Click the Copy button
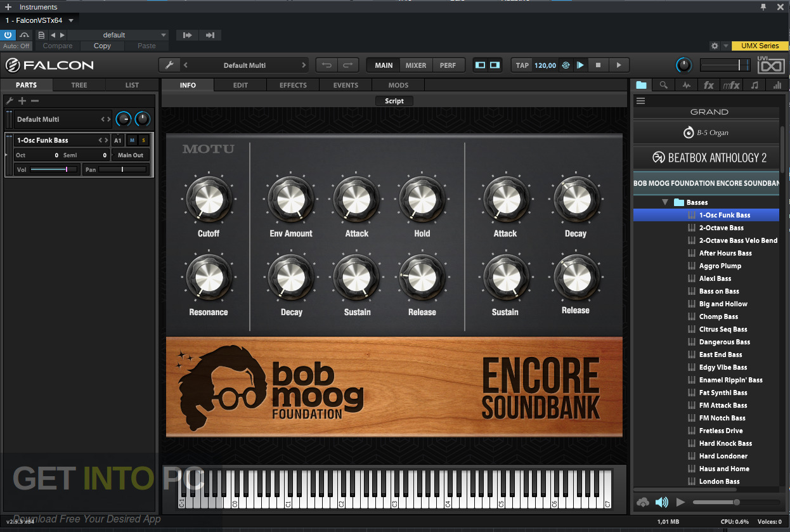The image size is (790, 532). coord(102,46)
